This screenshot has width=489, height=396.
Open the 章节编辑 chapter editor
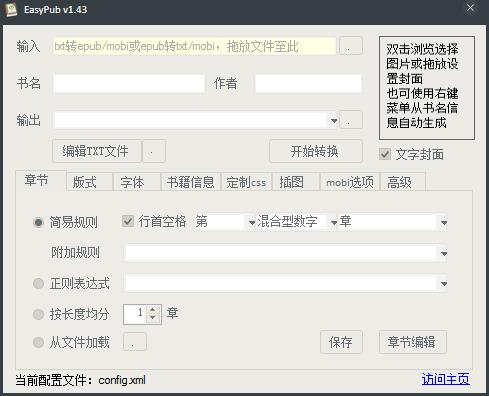tap(413, 342)
